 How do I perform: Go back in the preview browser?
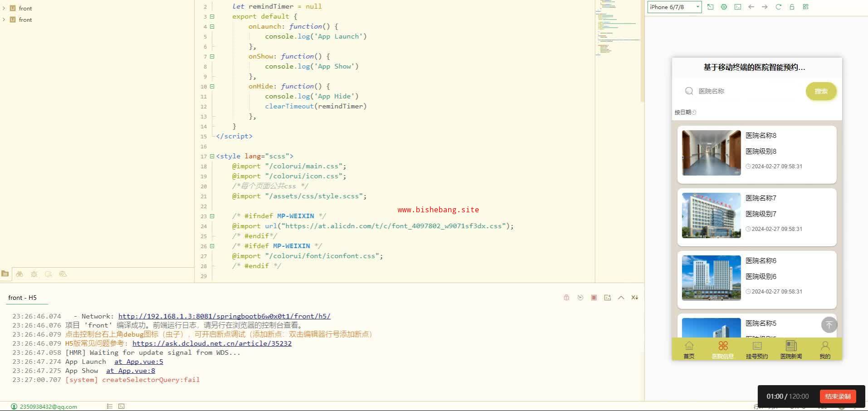tap(751, 7)
